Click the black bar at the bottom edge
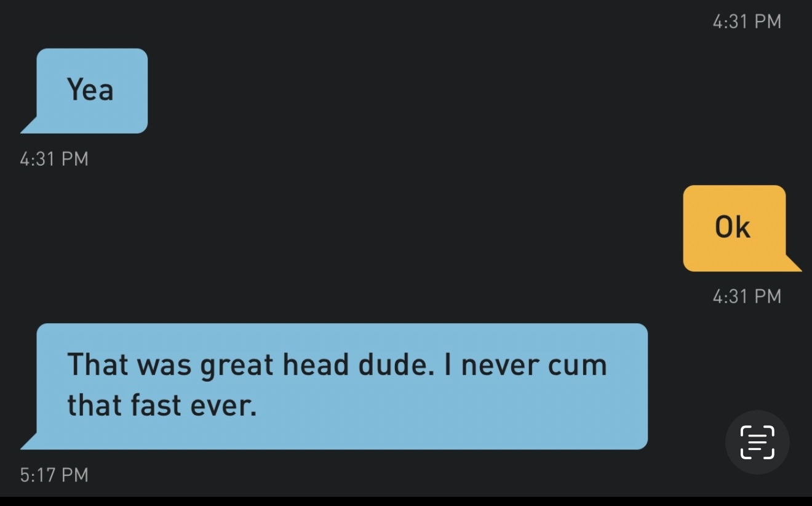812x506 pixels. pos(406,501)
